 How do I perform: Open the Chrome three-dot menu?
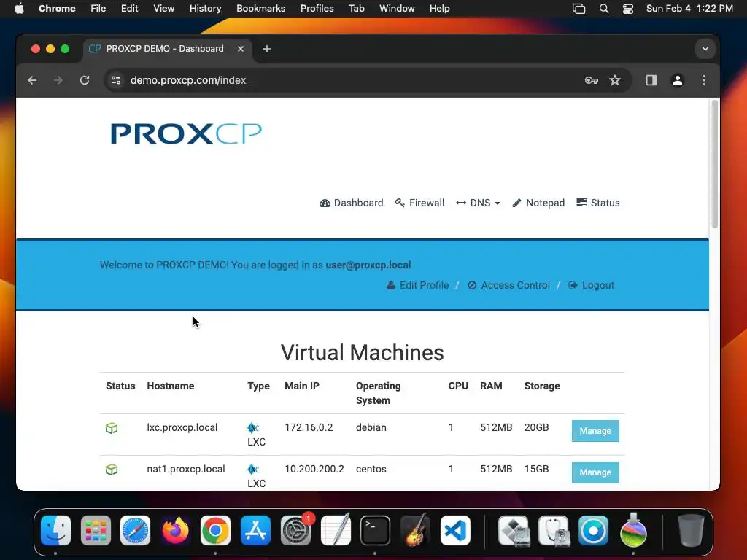pos(704,80)
